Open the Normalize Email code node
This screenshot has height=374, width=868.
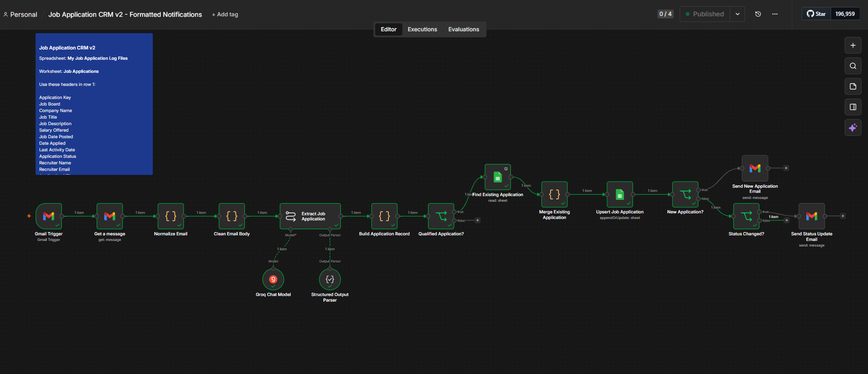[x=171, y=216]
